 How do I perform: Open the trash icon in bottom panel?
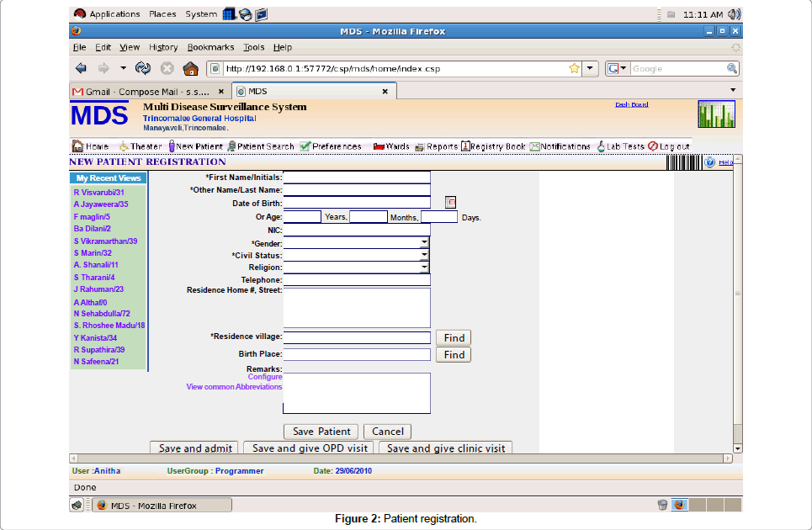[662, 505]
